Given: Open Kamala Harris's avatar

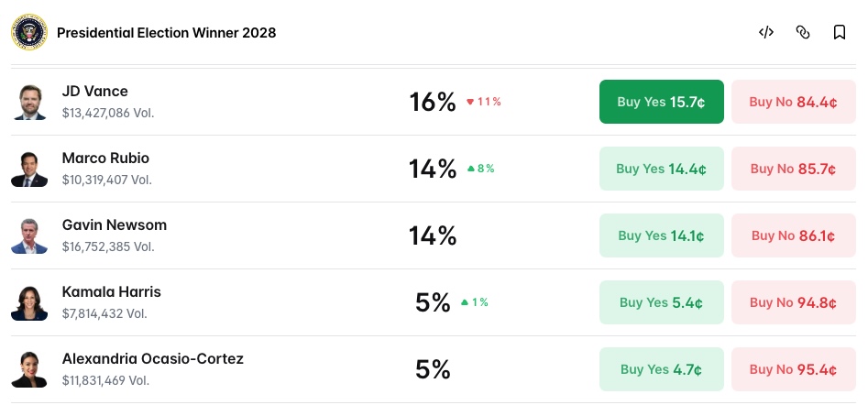Looking at the screenshot, I should [29, 302].
